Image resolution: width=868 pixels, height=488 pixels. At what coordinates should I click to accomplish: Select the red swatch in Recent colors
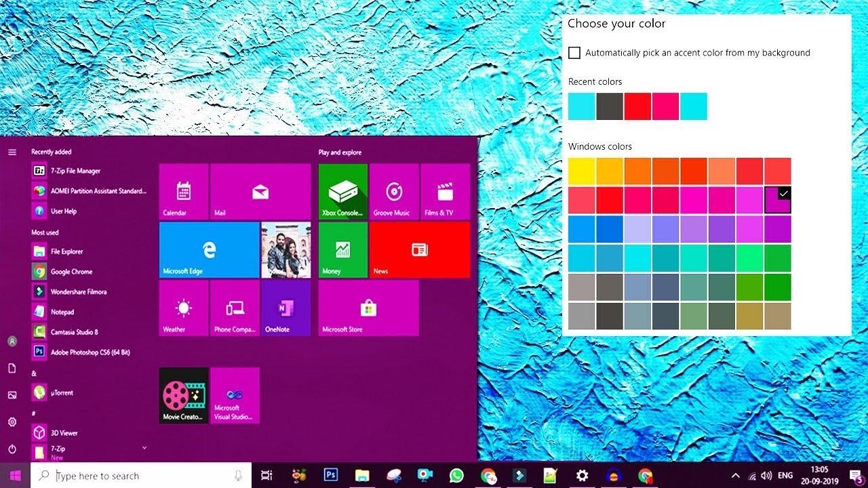637,106
